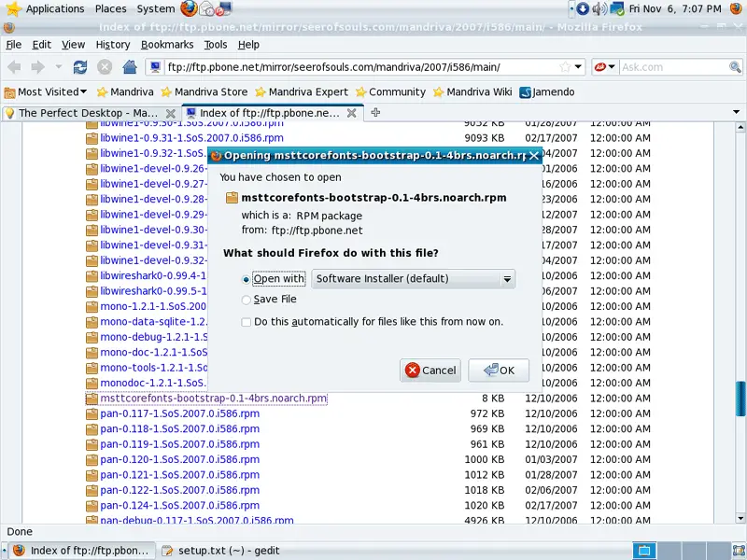Viewport: 747px width, 560px height.
Task: Open the mail launcher in top panel
Action: (206, 8)
